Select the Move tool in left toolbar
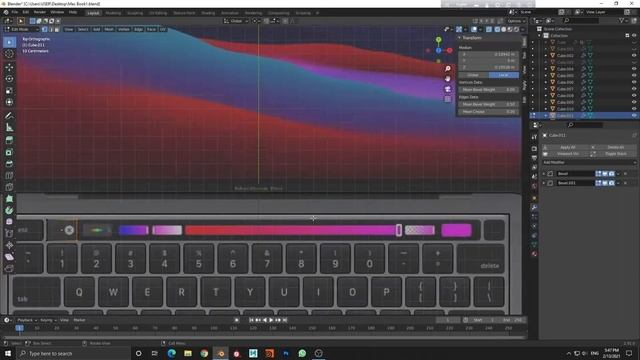The width and height of the screenshot is (640, 360). [9, 67]
